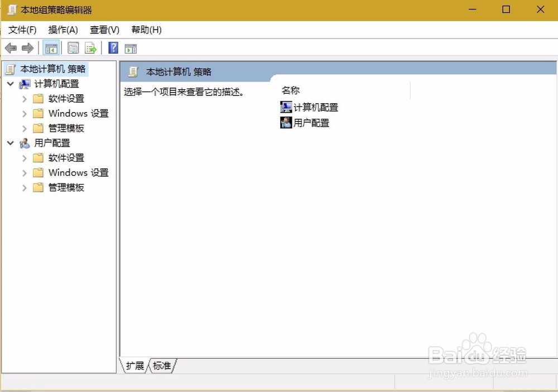Viewport: 558px width, 392px height.
Task: Click the policy scroll icon at the tree root
Action: (x=11, y=69)
